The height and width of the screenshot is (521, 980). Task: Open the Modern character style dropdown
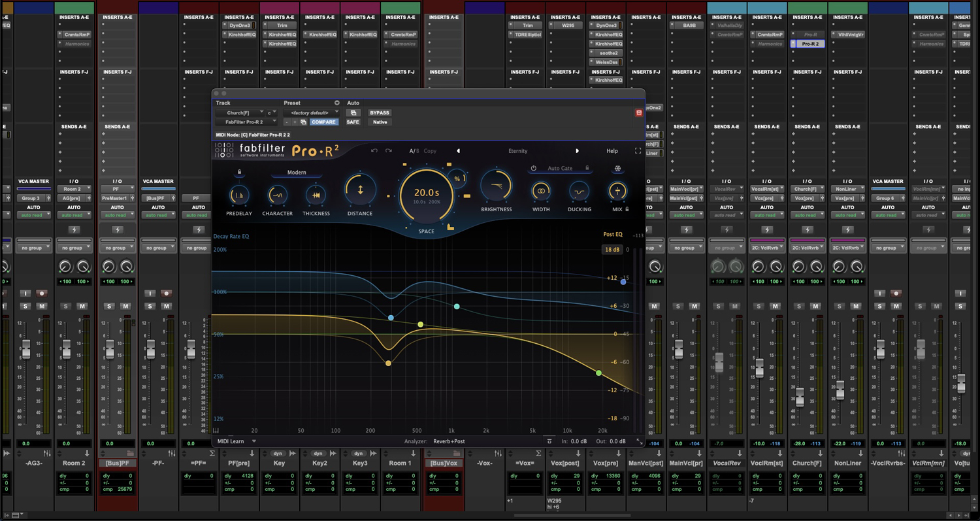tap(297, 173)
